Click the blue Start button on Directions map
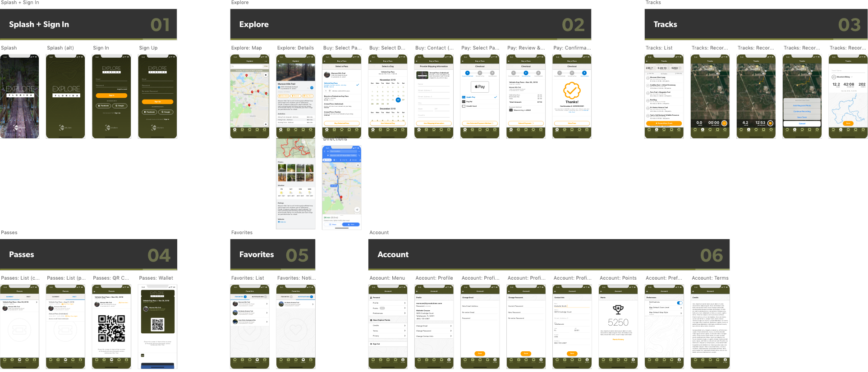Screen dimensions: 868x372 [351, 224]
